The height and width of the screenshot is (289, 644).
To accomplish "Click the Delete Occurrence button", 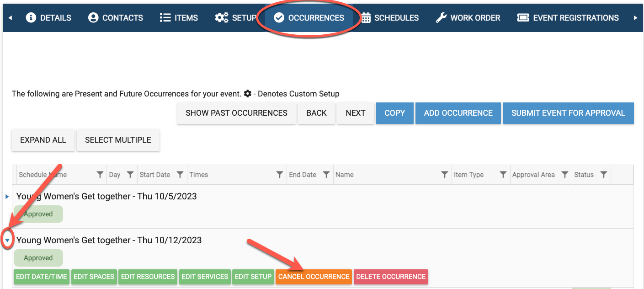I will pos(391,277).
